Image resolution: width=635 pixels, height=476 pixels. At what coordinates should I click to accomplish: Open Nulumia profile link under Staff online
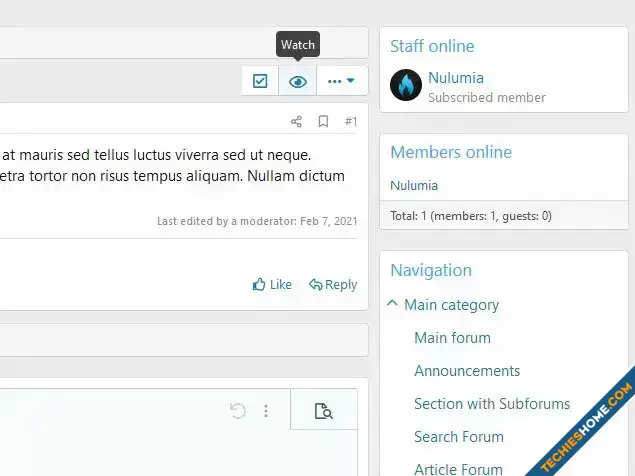(456, 78)
